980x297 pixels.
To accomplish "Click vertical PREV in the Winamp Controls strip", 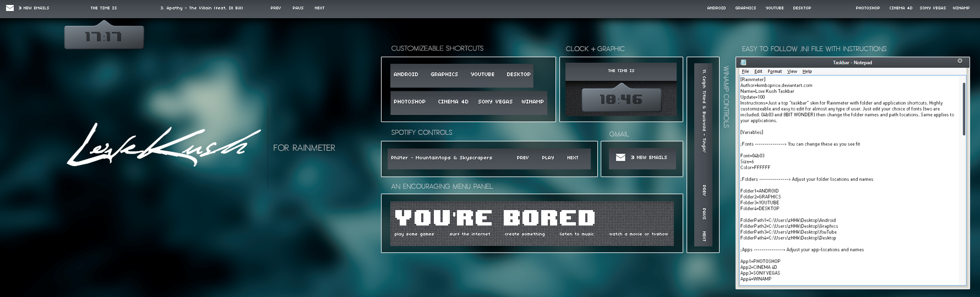I will pos(704,190).
